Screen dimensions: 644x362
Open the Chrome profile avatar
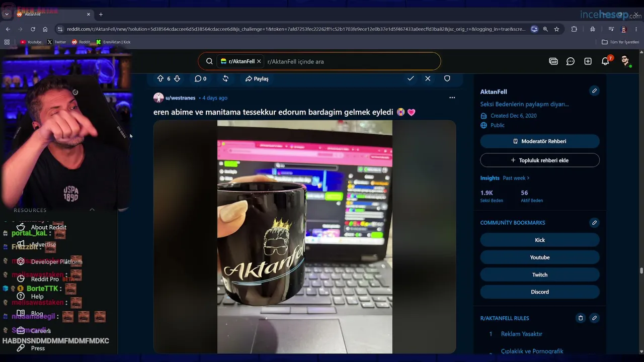[x=624, y=29]
